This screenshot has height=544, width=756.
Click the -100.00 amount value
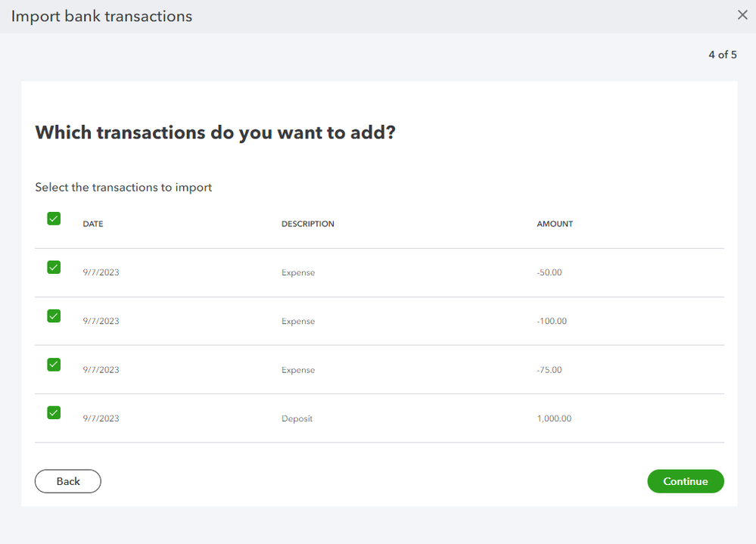pos(552,322)
